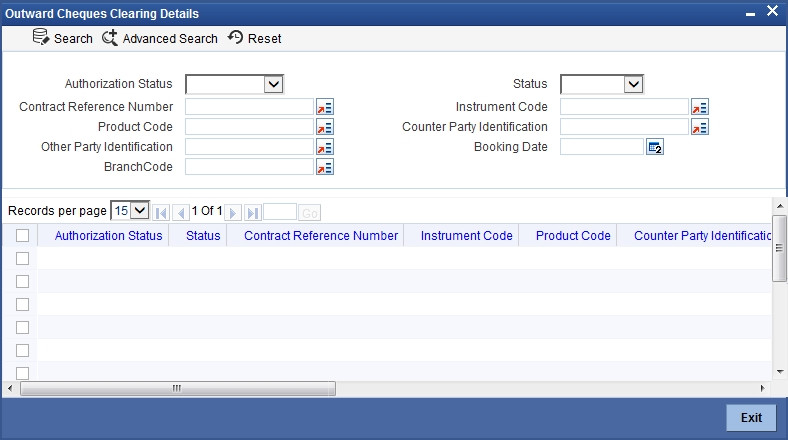Tick the first result row checkbox
Image resolution: width=788 pixels, height=440 pixels.
pos(23,258)
